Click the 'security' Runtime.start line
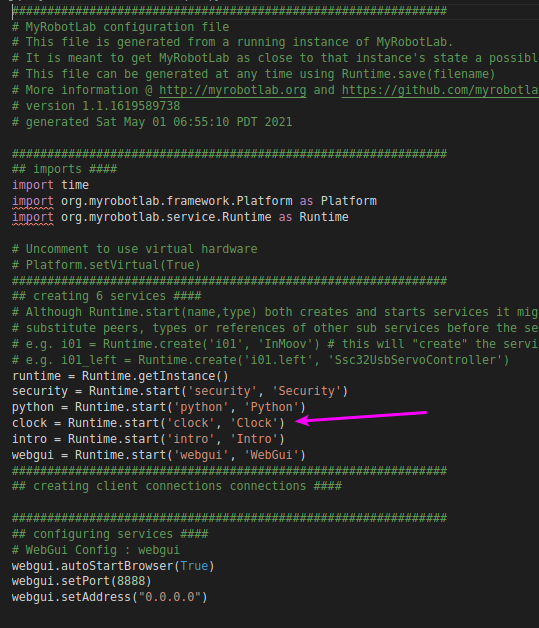The width and height of the screenshot is (539, 628). pyautogui.click(x=180, y=391)
